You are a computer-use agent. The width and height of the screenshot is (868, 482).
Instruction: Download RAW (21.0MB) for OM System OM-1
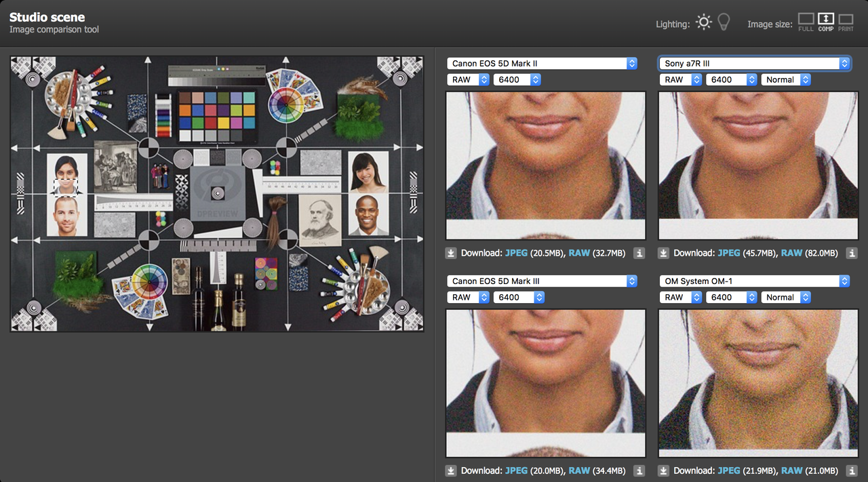(x=792, y=470)
